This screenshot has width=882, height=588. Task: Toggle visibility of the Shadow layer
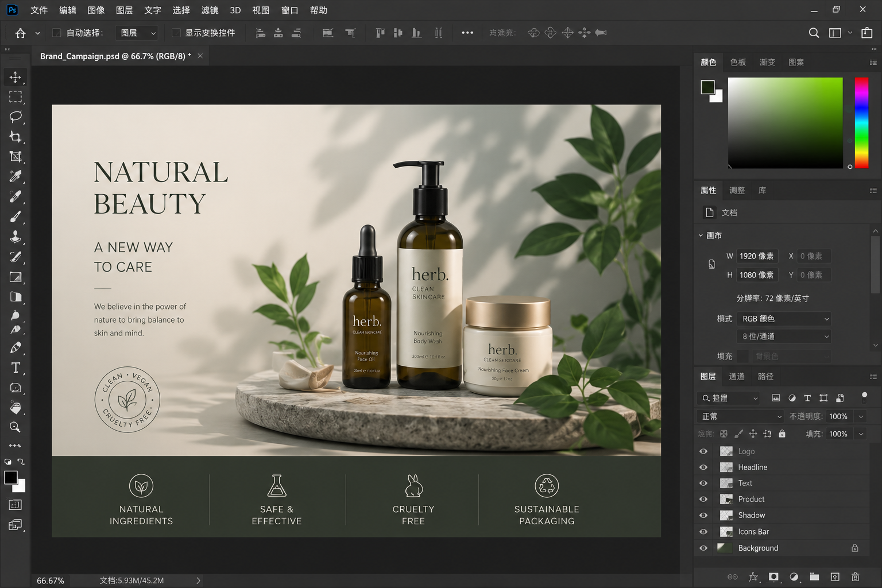(x=703, y=516)
